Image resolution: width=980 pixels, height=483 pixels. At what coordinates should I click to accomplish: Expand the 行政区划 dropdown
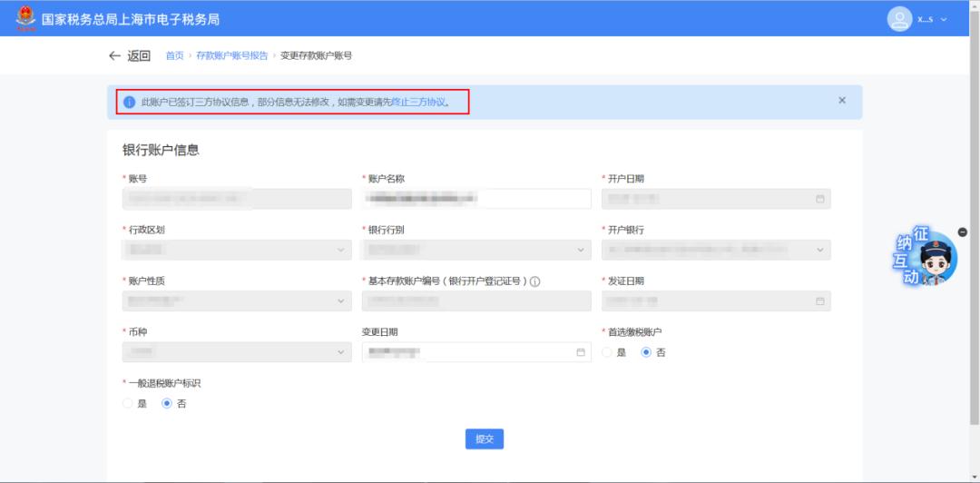pos(341,250)
